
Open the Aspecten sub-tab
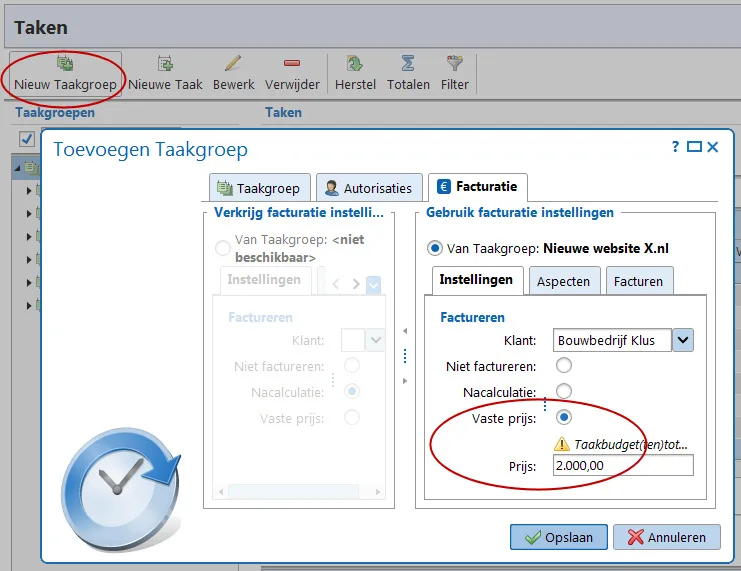[x=564, y=281]
